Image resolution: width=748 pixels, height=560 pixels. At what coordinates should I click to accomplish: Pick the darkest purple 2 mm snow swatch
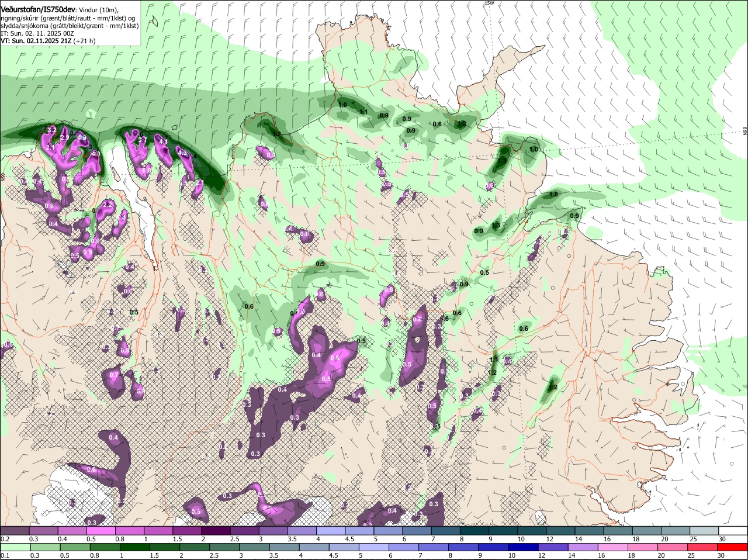[216, 531]
